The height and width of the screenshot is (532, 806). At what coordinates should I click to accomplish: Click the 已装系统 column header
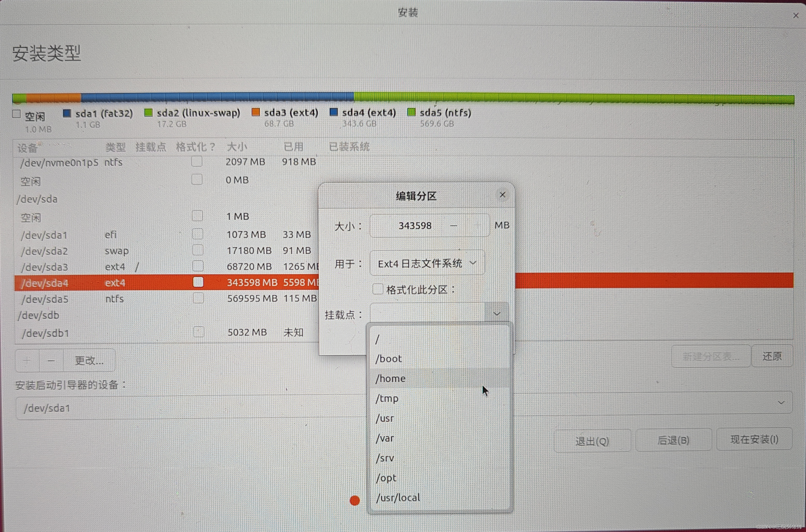(x=349, y=147)
